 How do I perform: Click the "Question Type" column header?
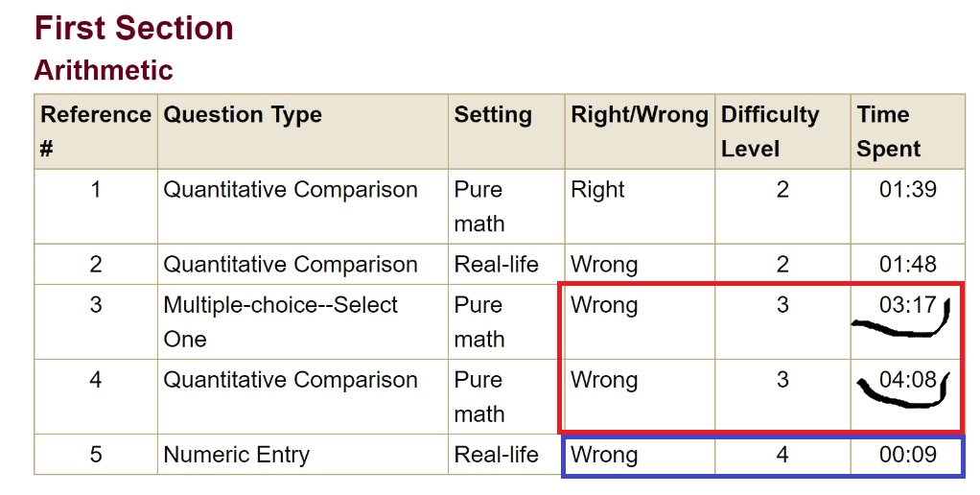point(243,115)
